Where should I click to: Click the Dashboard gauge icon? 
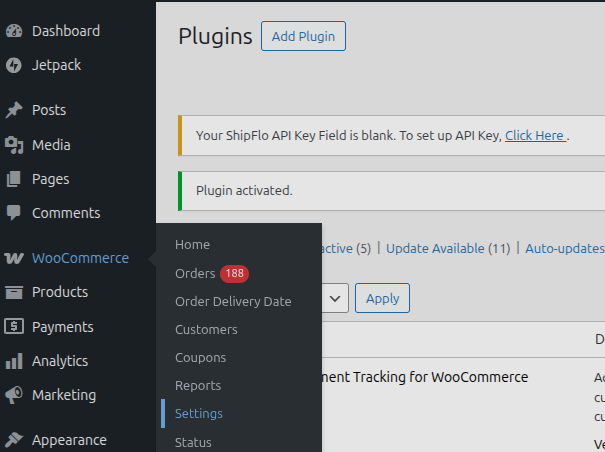pos(14,31)
